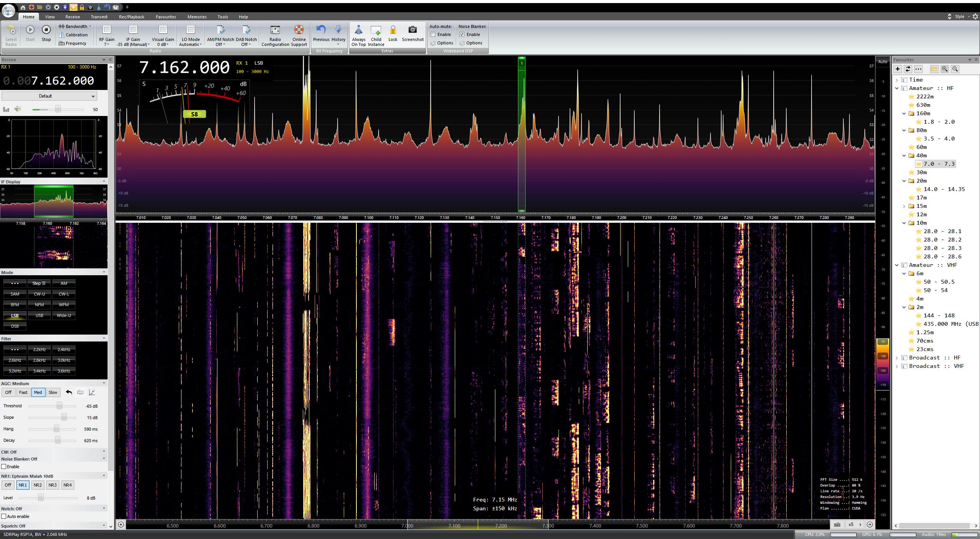Click the Screenshot camera icon
980x539 pixels.
pos(412,30)
